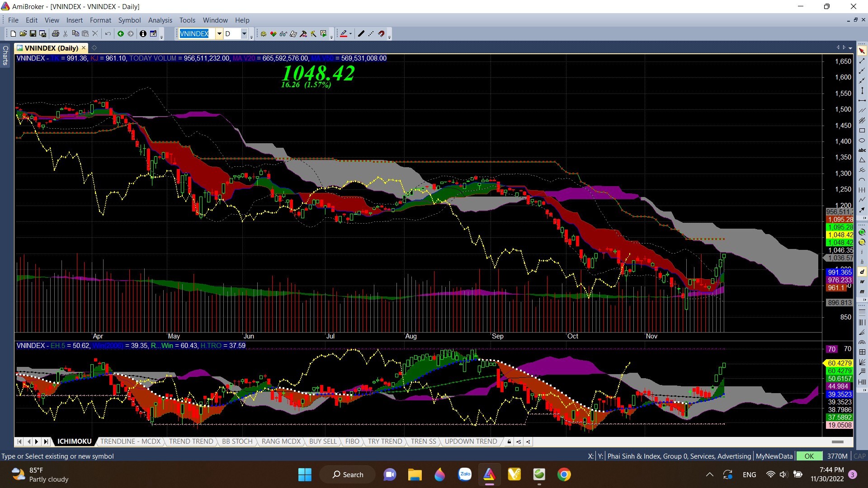Switch to BB STOCH sheet tab
This screenshot has width=868, height=488.
[x=237, y=441]
